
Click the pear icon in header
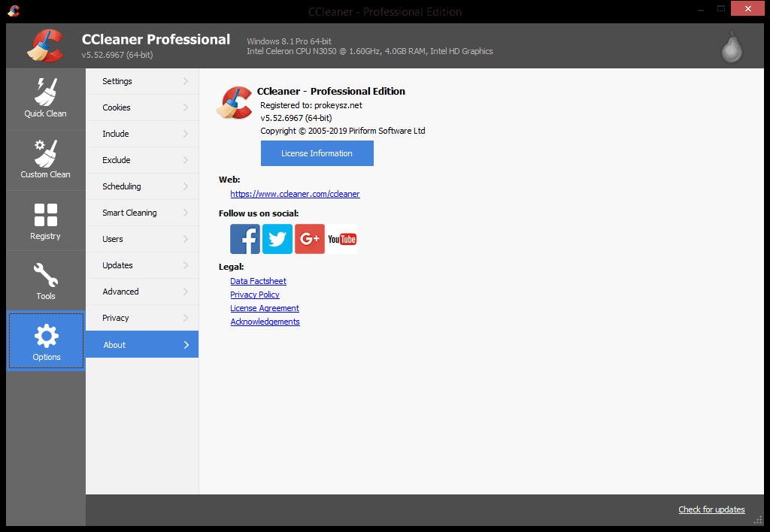tap(732, 47)
